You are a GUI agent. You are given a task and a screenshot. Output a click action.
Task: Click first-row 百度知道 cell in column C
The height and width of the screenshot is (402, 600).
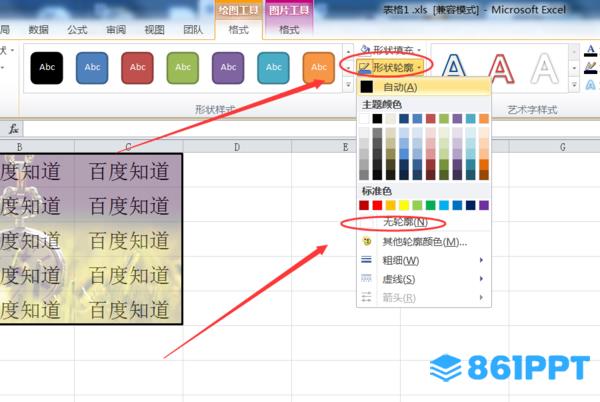129,171
